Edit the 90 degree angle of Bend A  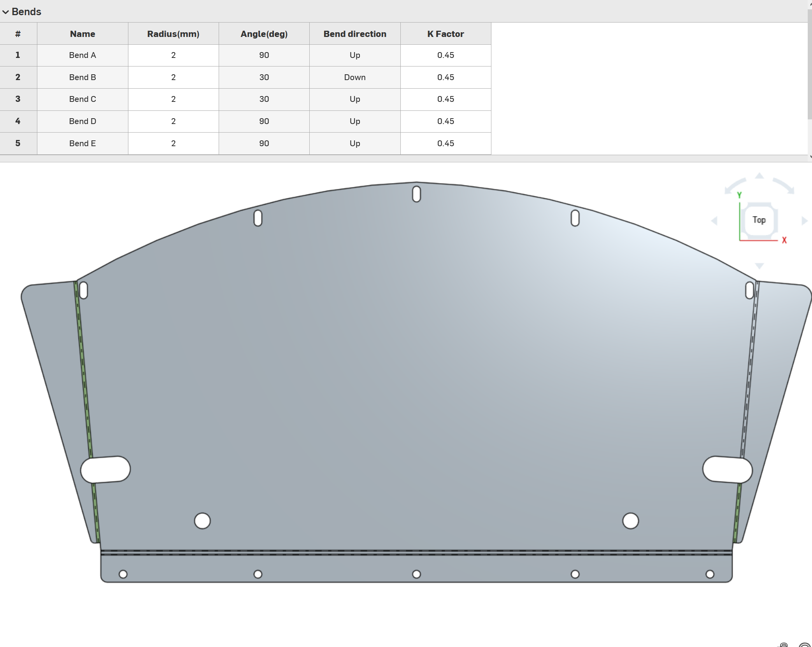click(264, 55)
